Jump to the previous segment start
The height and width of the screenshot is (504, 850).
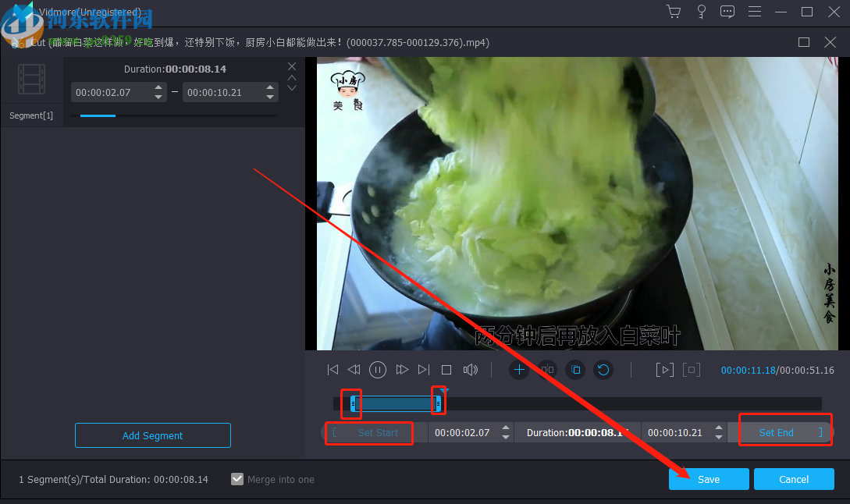pos(333,370)
